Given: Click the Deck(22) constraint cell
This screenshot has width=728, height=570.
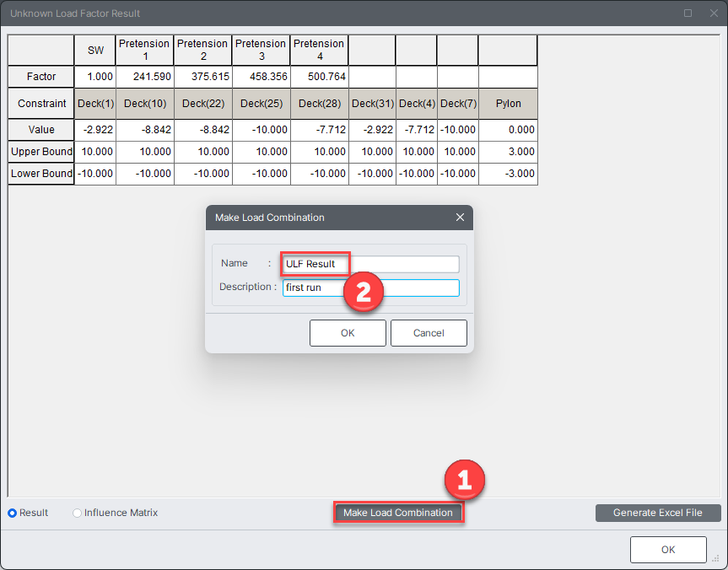Looking at the screenshot, I should 203,104.
